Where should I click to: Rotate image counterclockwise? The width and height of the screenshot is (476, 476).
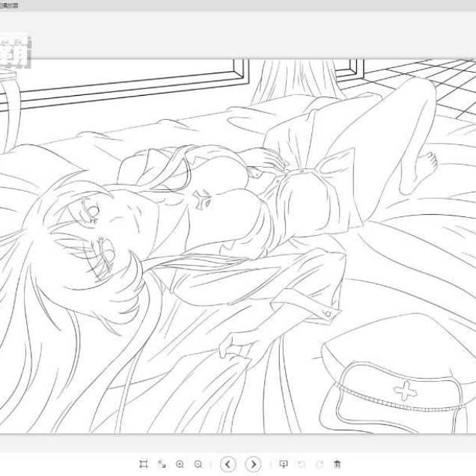click(x=302, y=464)
